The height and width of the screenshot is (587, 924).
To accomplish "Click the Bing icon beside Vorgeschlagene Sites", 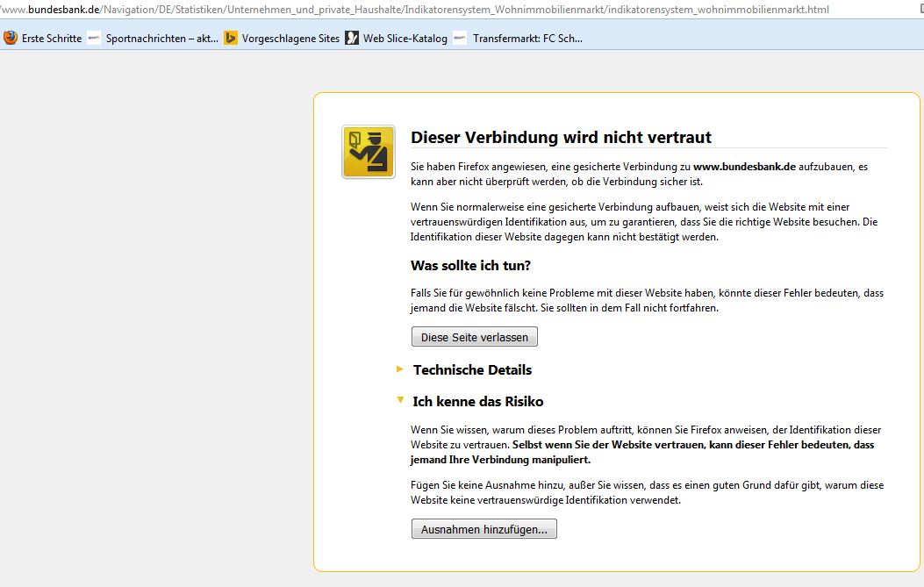I will (x=231, y=38).
